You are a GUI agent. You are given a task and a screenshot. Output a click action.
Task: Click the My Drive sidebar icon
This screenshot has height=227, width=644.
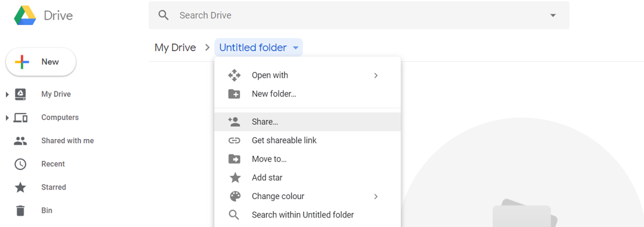[20, 94]
